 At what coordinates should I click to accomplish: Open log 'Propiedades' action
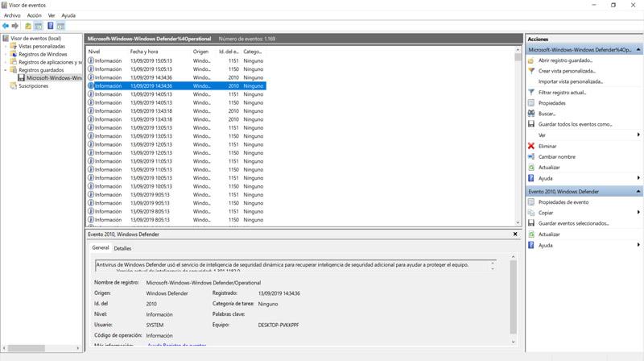552,103
